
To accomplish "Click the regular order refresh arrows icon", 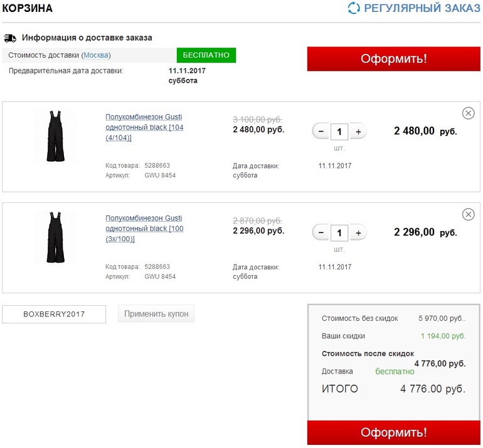I will [x=354, y=8].
